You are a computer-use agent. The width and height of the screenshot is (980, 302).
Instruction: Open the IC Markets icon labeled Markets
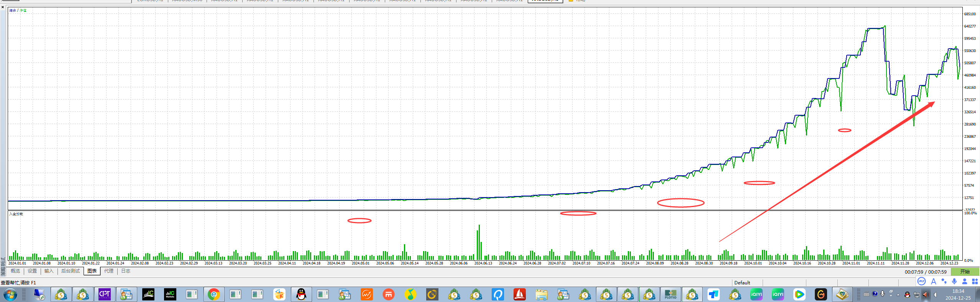(x=170, y=294)
